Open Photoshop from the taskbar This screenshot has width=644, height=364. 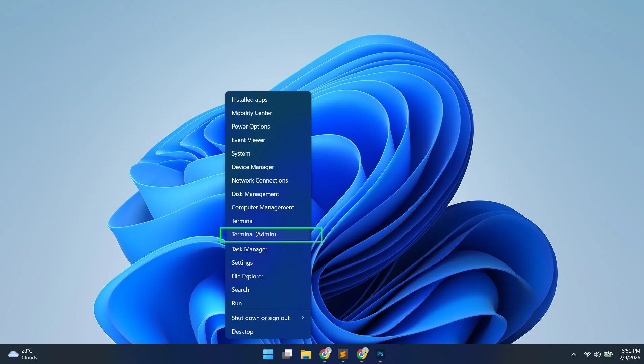pos(380,354)
